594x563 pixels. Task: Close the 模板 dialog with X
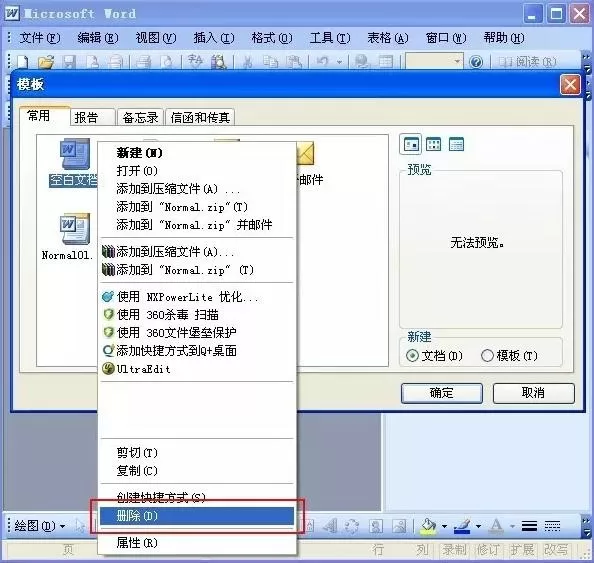(570, 85)
